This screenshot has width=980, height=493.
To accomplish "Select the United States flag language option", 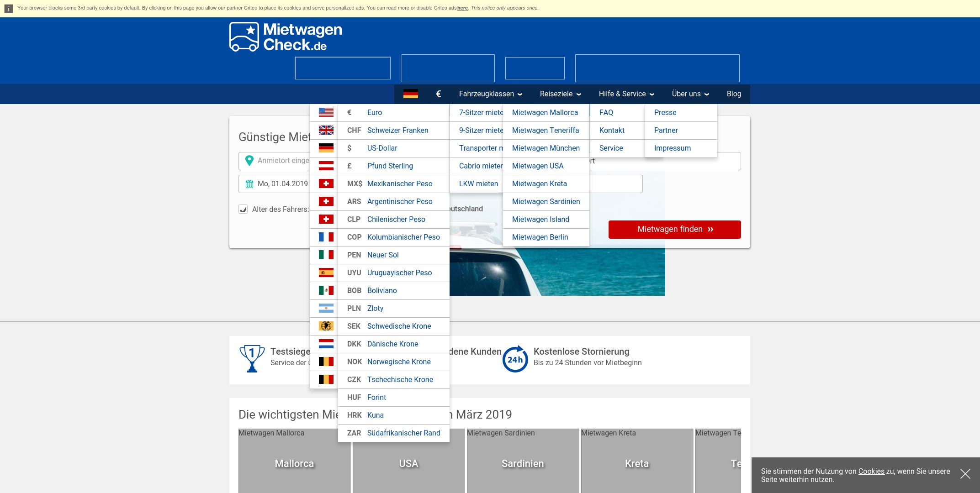I will coord(326,112).
